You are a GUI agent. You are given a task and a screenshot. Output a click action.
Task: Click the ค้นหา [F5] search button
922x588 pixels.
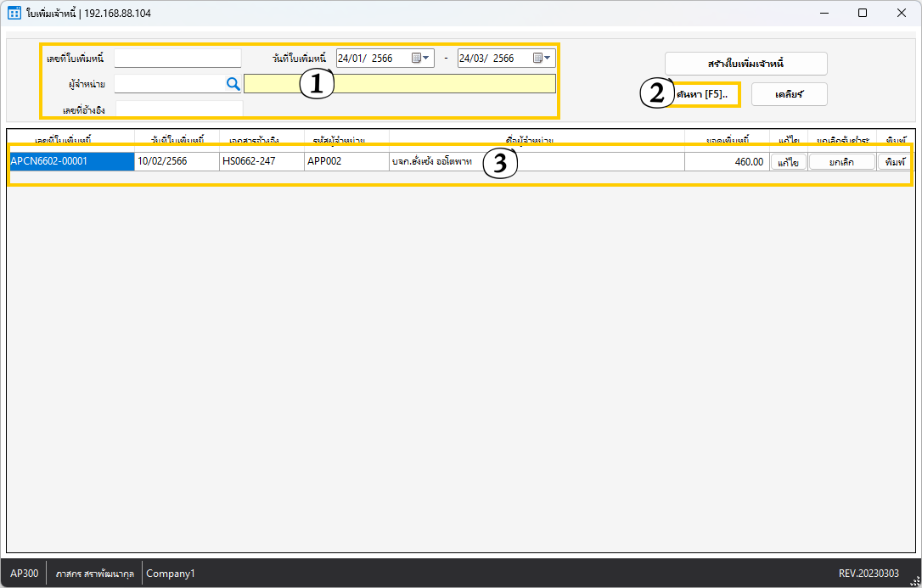click(x=703, y=94)
